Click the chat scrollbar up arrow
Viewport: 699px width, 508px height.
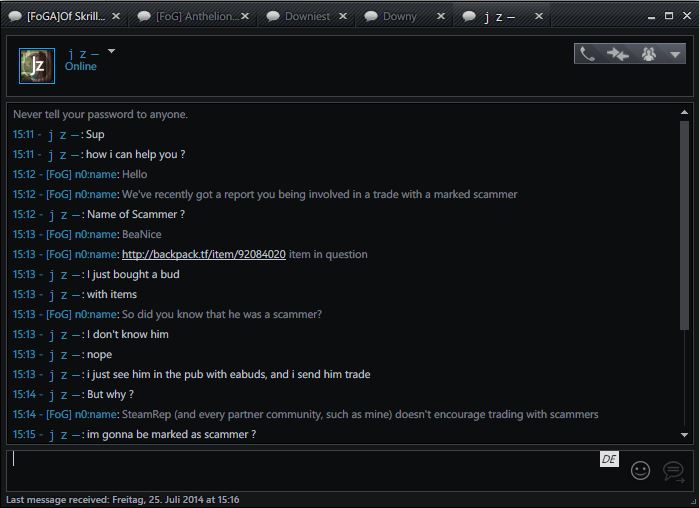coord(685,113)
